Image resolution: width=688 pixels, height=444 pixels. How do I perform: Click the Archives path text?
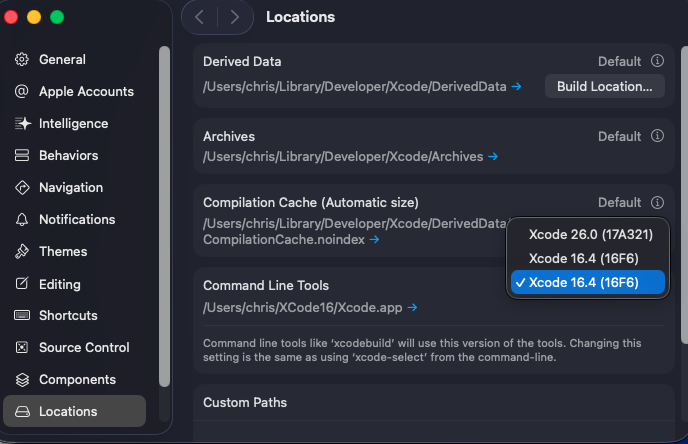pyautogui.click(x=343, y=156)
